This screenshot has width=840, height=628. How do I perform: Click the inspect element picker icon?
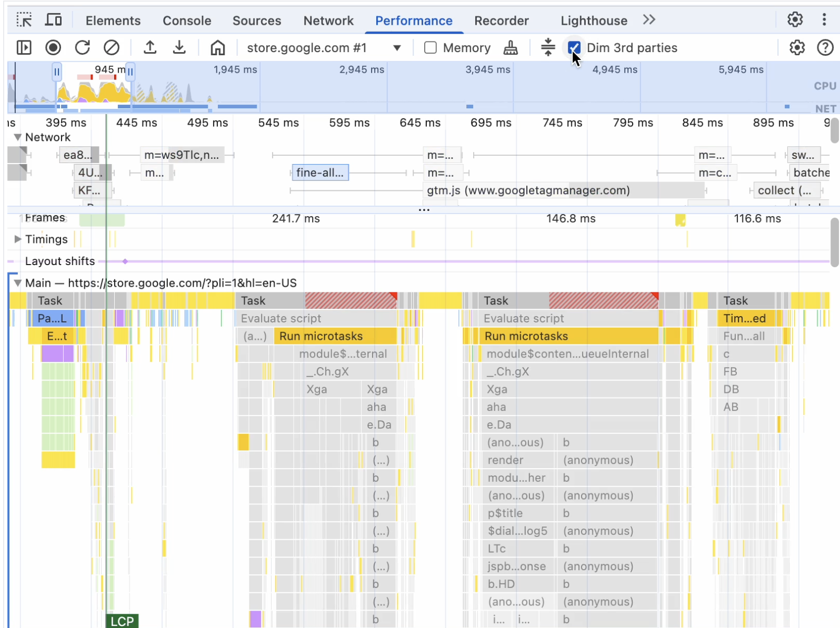[x=24, y=20]
